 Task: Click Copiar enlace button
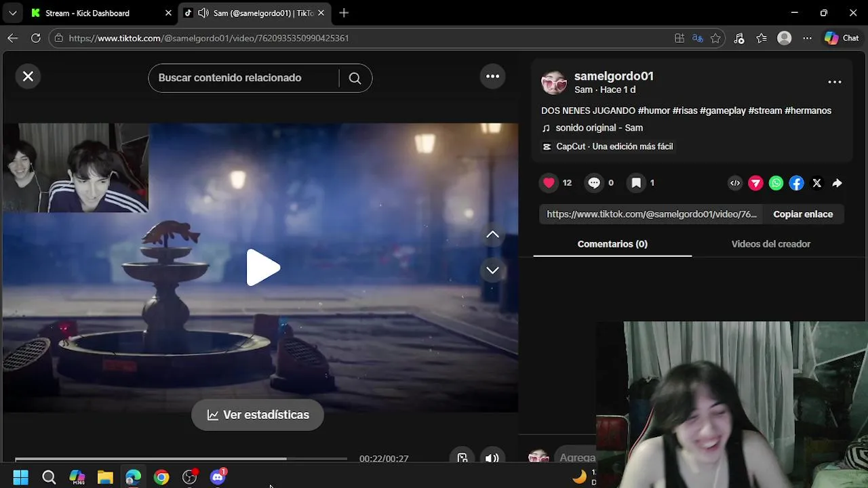pyautogui.click(x=803, y=214)
